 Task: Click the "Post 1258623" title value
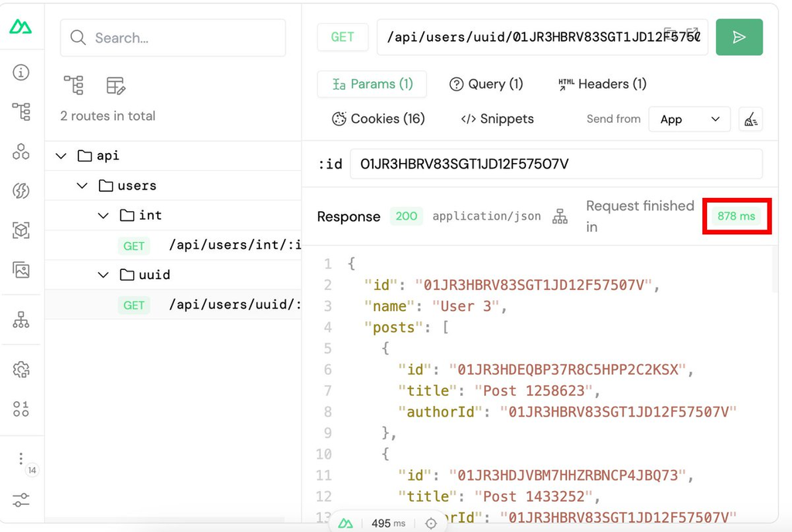tap(533, 390)
